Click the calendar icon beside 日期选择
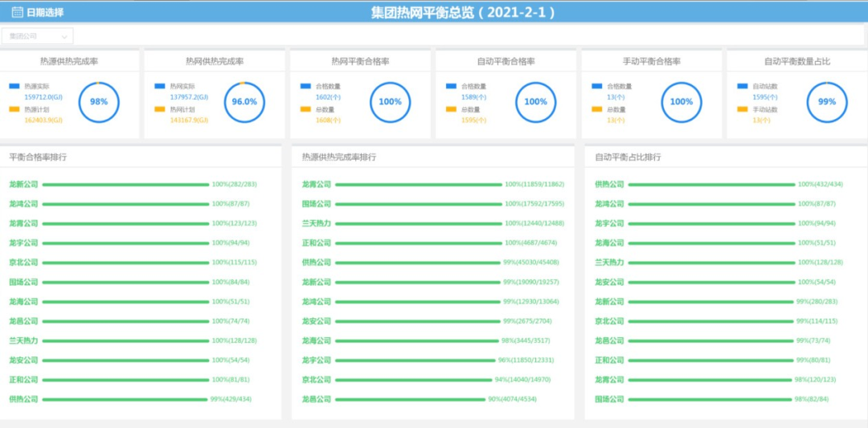The width and height of the screenshot is (868, 428). pyautogui.click(x=17, y=12)
